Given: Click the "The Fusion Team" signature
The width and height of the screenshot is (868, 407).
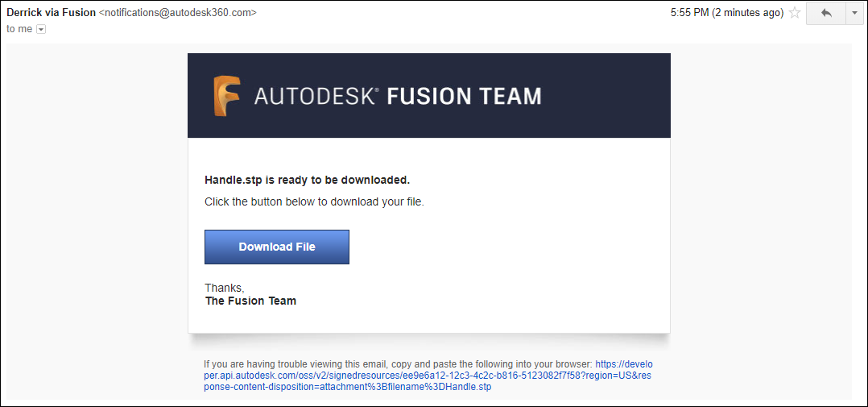Looking at the screenshot, I should click(x=250, y=301).
